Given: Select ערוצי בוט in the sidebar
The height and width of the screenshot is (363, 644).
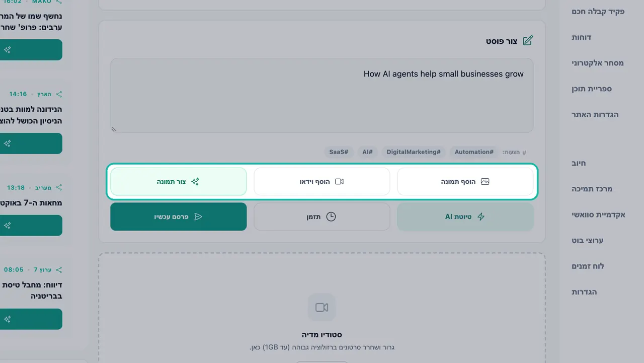Looking at the screenshot, I should (x=588, y=240).
